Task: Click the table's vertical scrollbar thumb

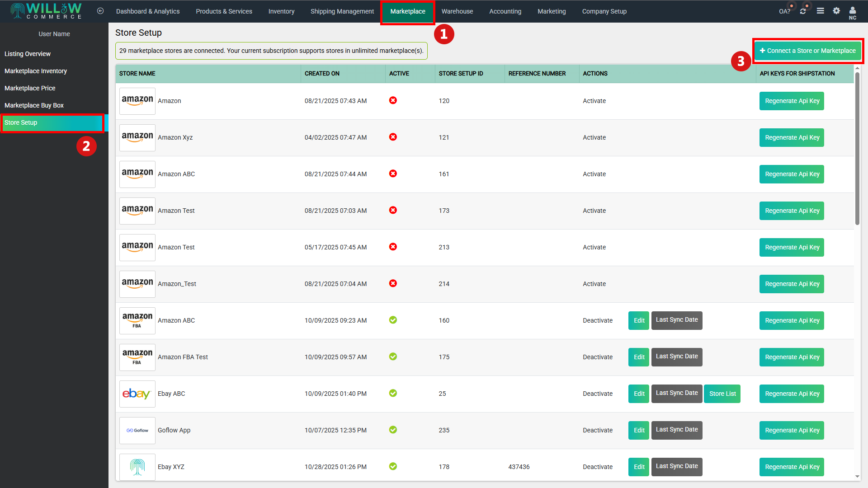Action: click(x=857, y=149)
